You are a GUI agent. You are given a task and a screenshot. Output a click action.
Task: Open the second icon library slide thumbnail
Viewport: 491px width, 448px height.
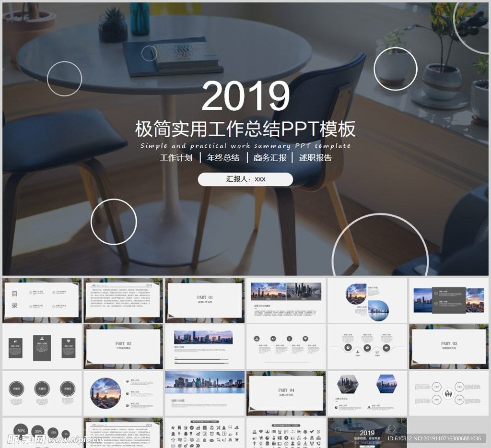click(x=286, y=433)
